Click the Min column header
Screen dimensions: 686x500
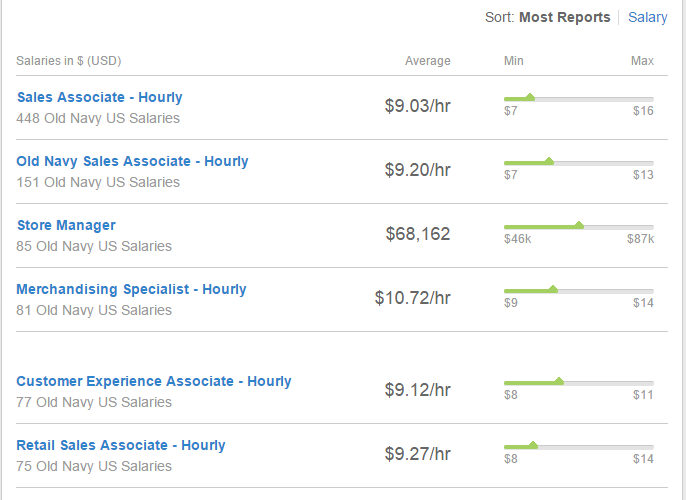tap(514, 61)
